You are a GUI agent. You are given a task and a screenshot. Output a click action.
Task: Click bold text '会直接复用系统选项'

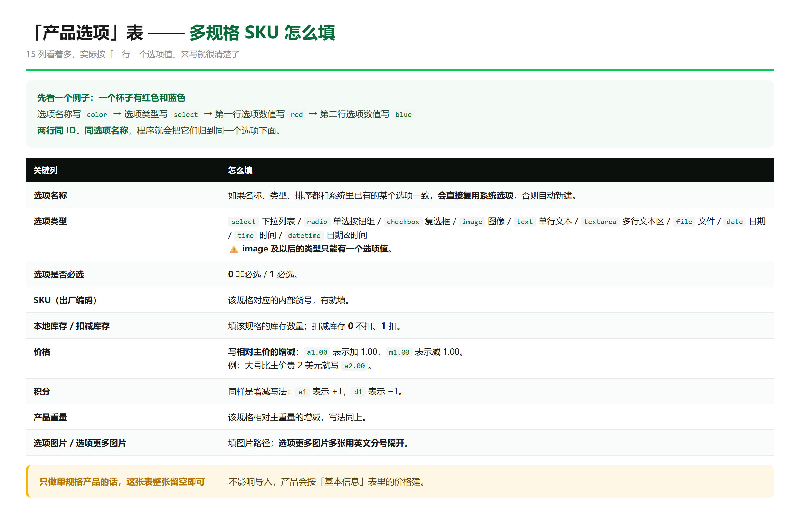click(475, 195)
